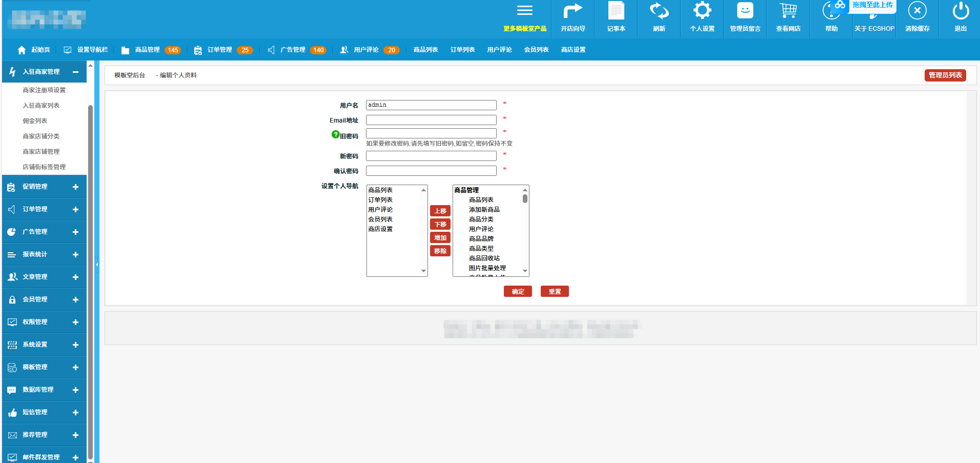Collapse the 入驻商家管理 sidebar section
Image resolution: width=980 pixels, height=463 pixels.
[x=75, y=72]
